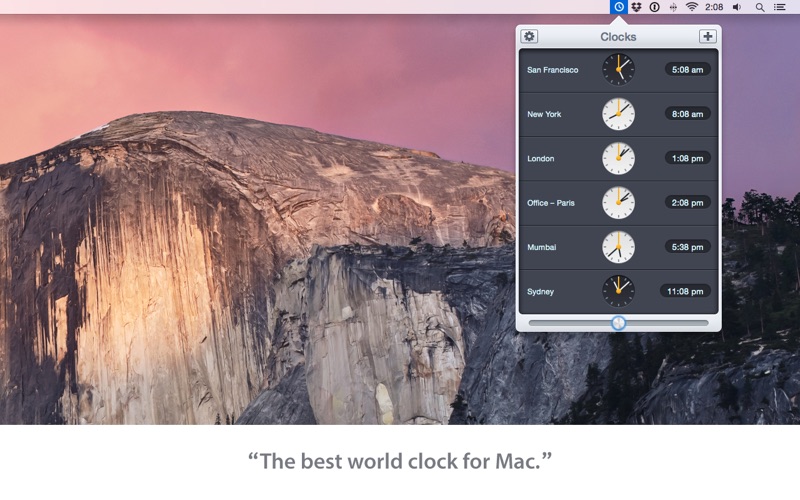Open the Wi-Fi status menu
This screenshot has width=800, height=500.
(x=691, y=7)
